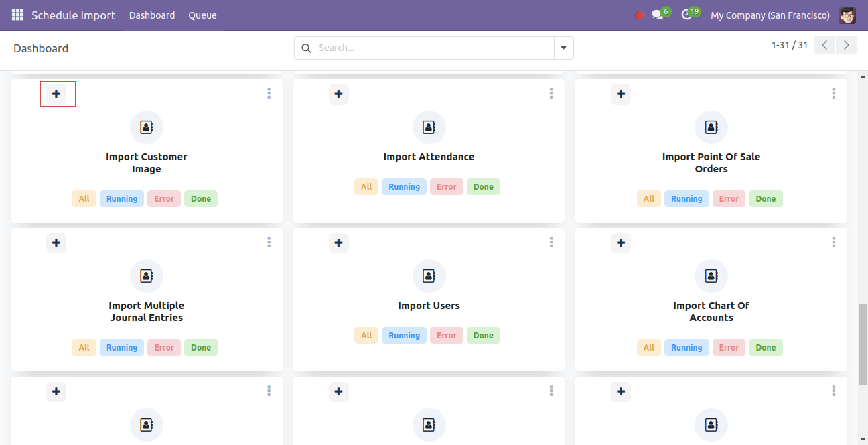Filter Running on Import Chart Of Accounts

(686, 348)
